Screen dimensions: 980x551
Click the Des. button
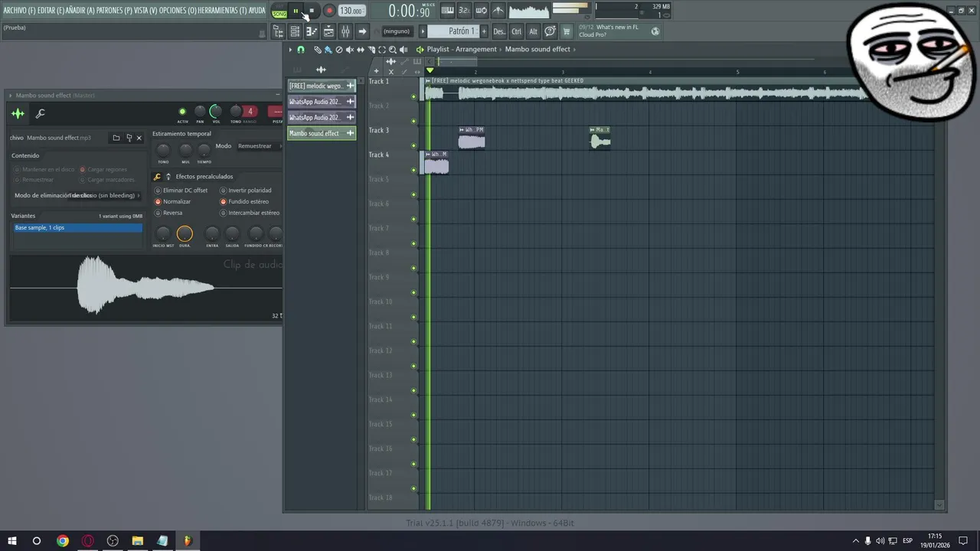499,31
